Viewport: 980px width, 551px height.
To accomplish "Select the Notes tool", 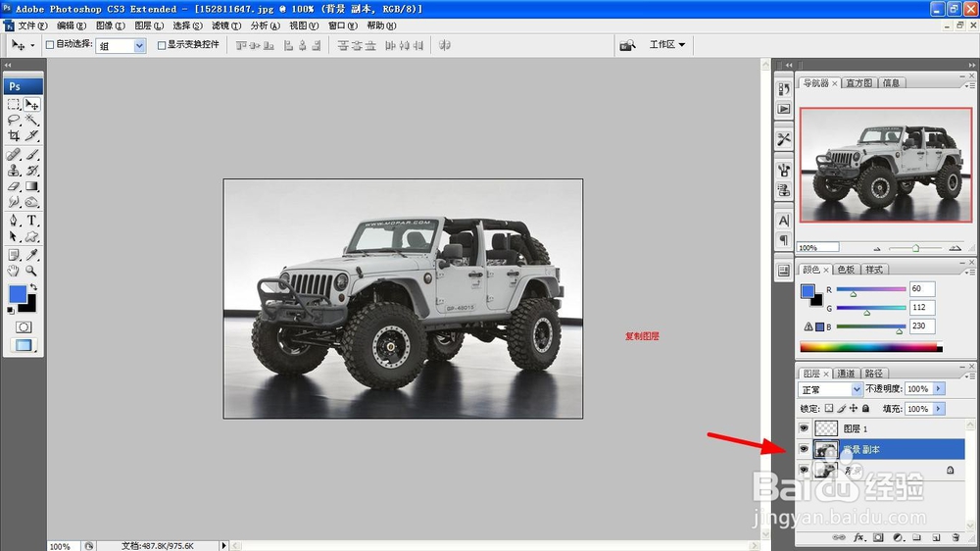I will (14, 255).
